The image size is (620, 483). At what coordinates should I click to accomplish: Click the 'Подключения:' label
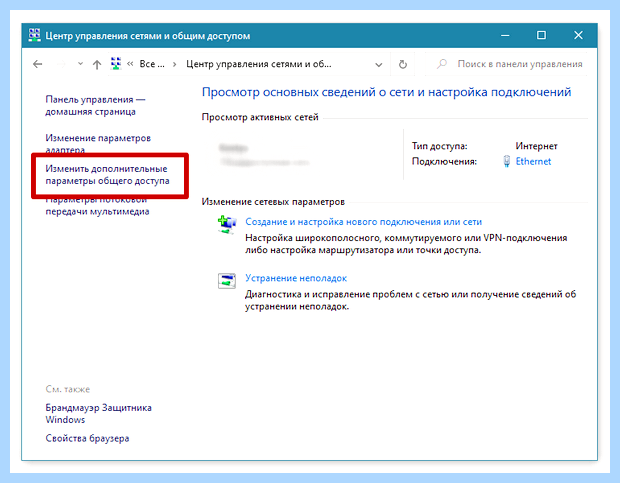[x=444, y=161]
